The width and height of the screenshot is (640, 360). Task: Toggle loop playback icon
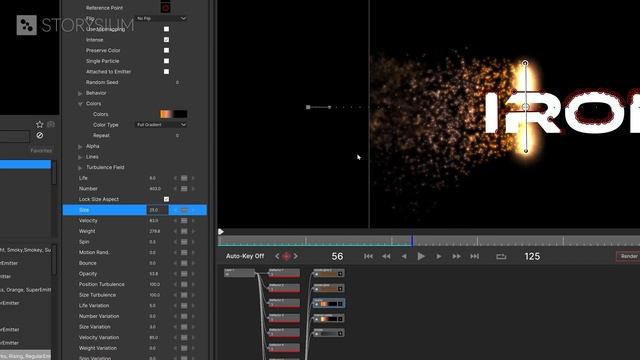tap(501, 256)
